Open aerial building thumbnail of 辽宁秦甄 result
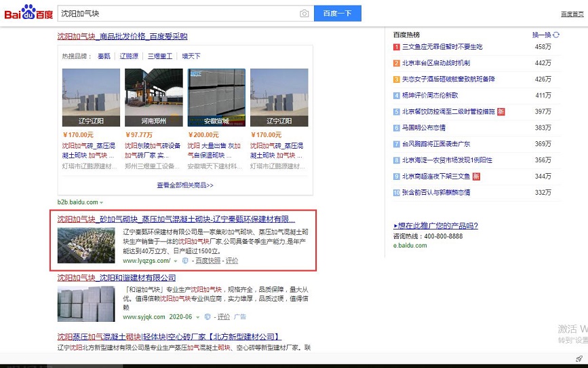The image size is (588, 368). click(86, 245)
